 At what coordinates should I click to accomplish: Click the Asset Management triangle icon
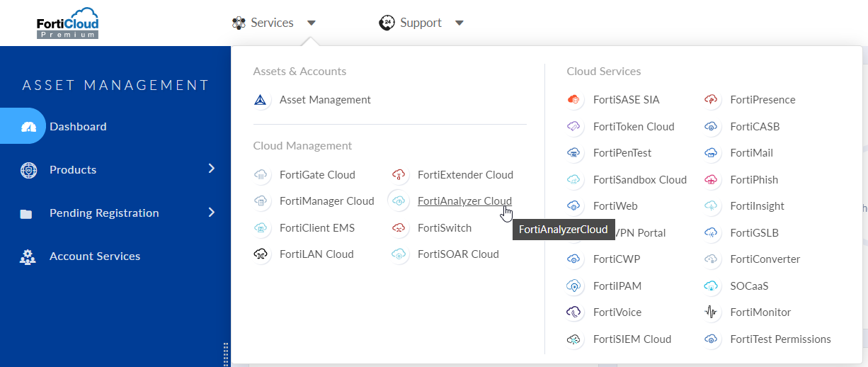tap(261, 100)
